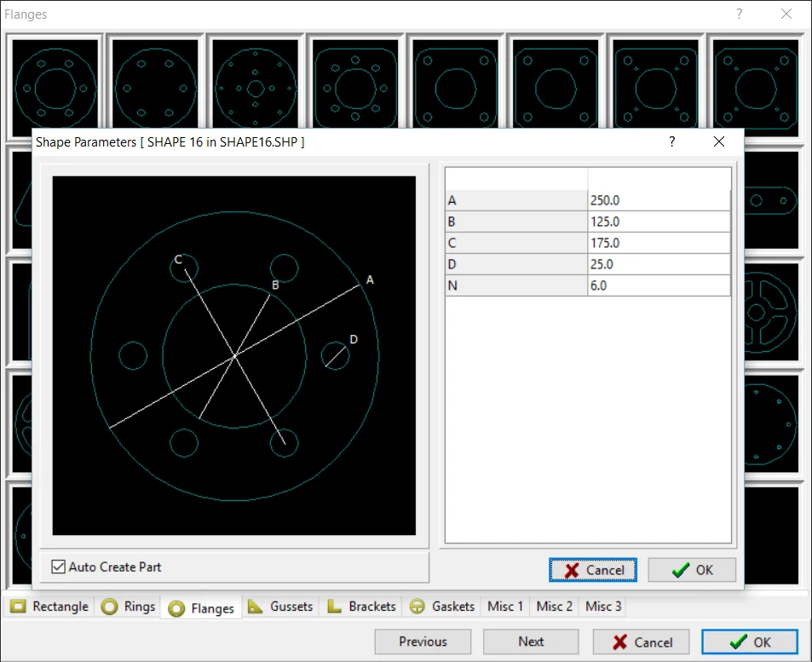Screen dimensions: 812x662
Task: Click dimension label B in shape preview
Action: click(x=275, y=285)
